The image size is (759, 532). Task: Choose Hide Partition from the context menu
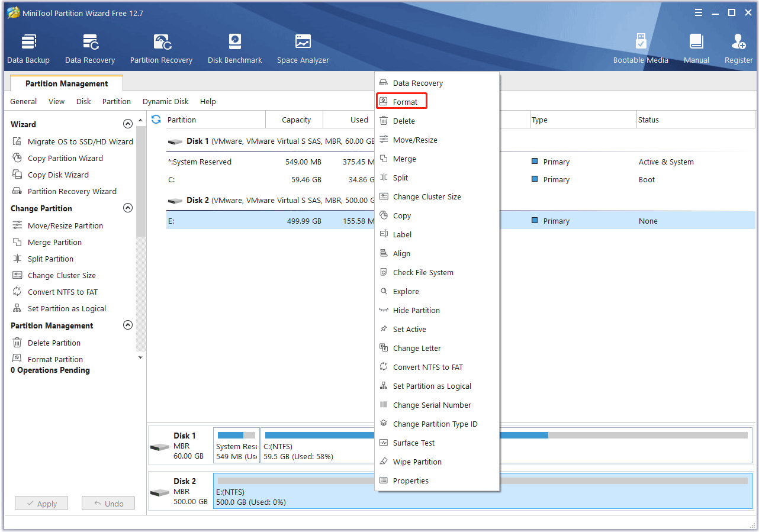[437, 310]
